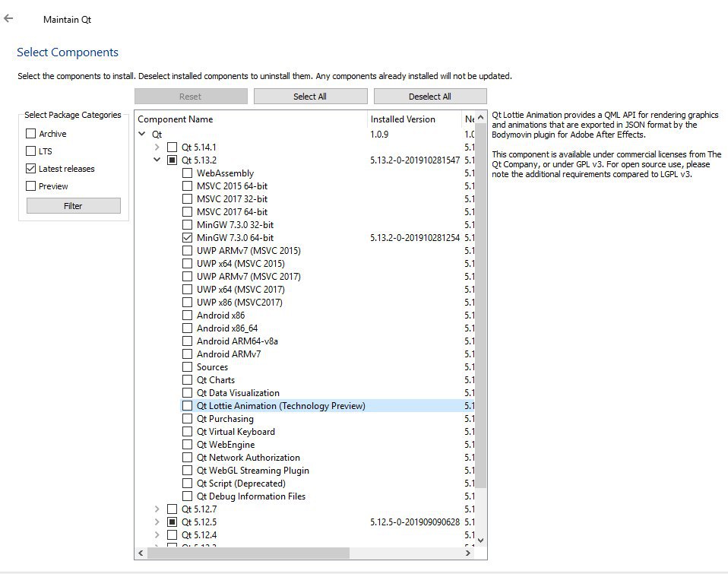Uncheck the Latest releases checkbox

[x=30, y=169]
